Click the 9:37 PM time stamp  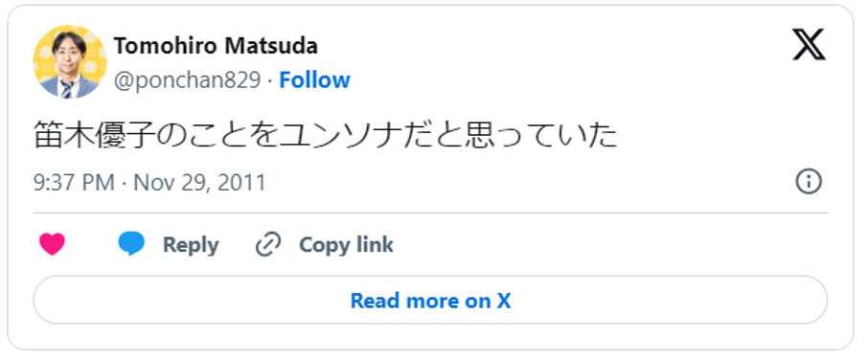(x=74, y=182)
